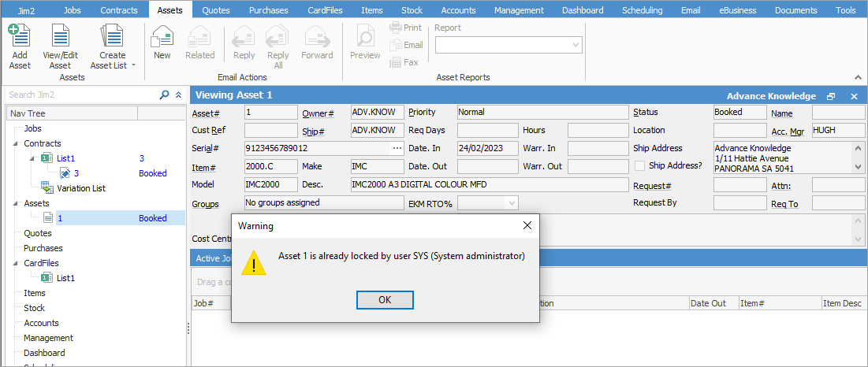Click the Serial# ellipsis browse button

point(397,148)
